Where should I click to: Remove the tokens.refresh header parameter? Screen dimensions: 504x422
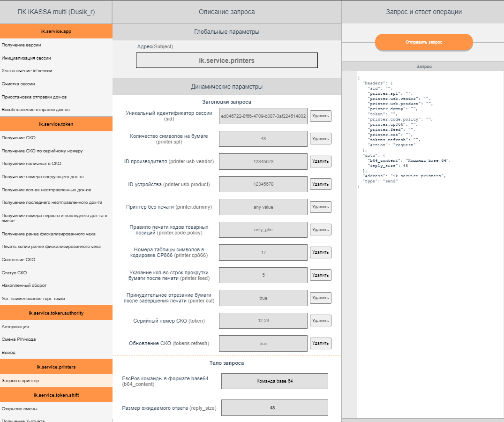(320, 343)
